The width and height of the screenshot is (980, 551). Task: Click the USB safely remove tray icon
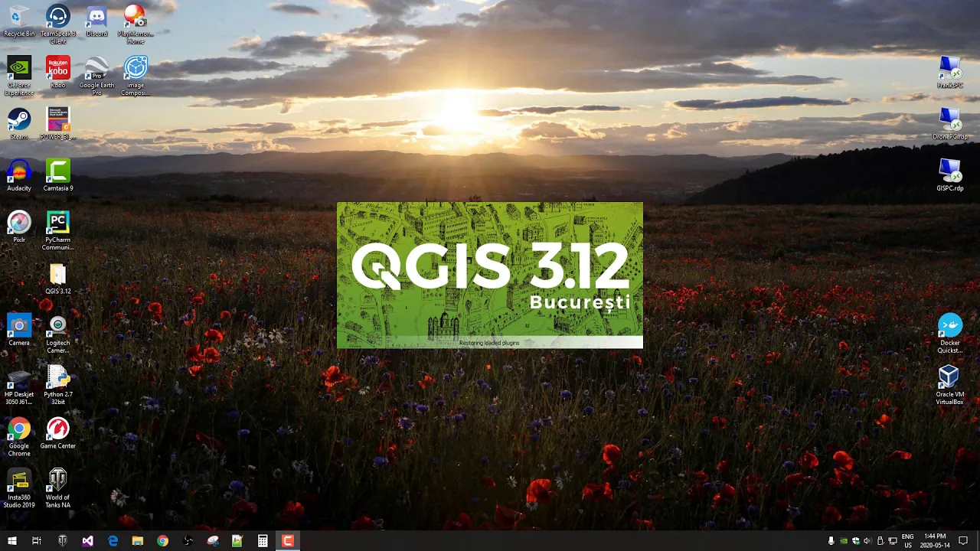click(x=880, y=541)
